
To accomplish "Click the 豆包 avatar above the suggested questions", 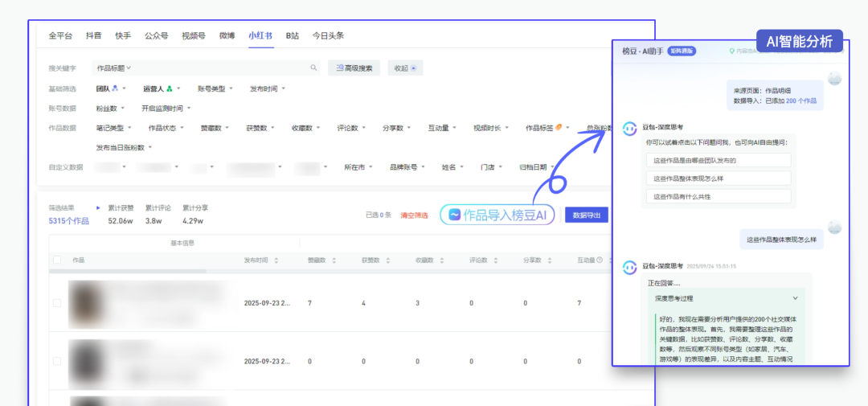I will [629, 128].
